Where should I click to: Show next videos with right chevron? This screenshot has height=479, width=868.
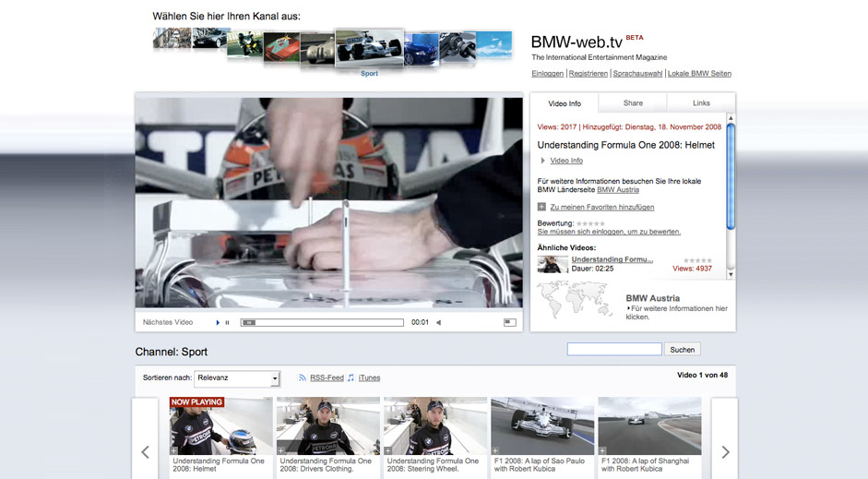[725, 452]
